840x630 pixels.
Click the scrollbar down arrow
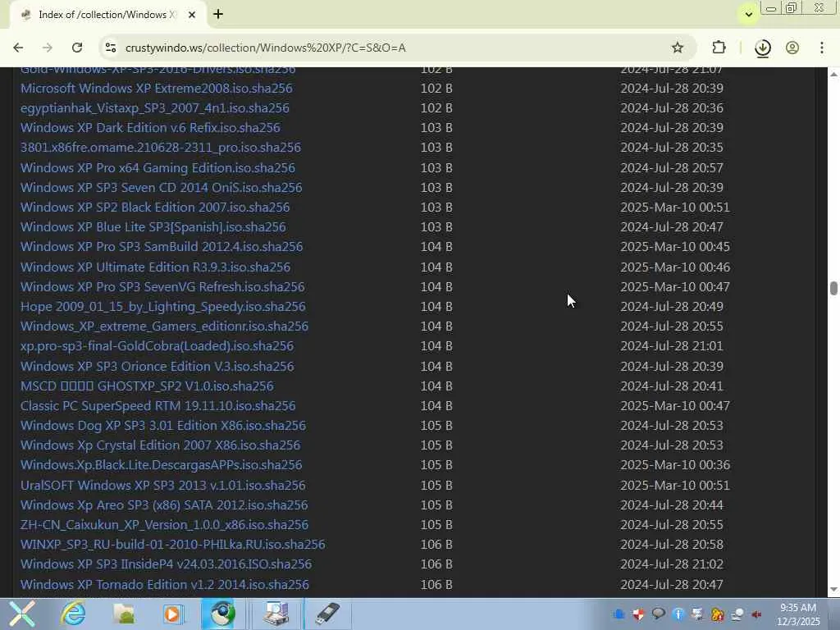pos(833,590)
